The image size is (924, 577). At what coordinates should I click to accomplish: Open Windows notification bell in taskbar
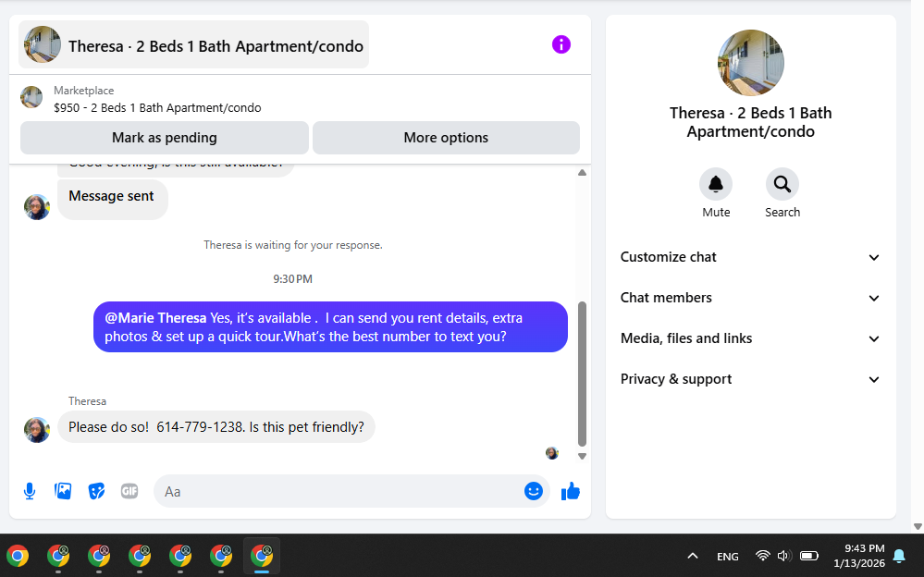pyautogui.click(x=899, y=556)
